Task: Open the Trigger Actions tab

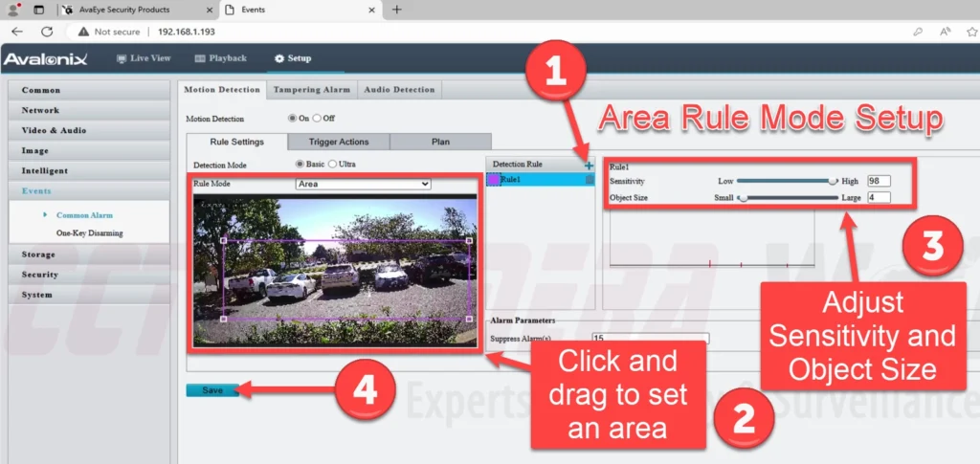Action: pyautogui.click(x=339, y=142)
